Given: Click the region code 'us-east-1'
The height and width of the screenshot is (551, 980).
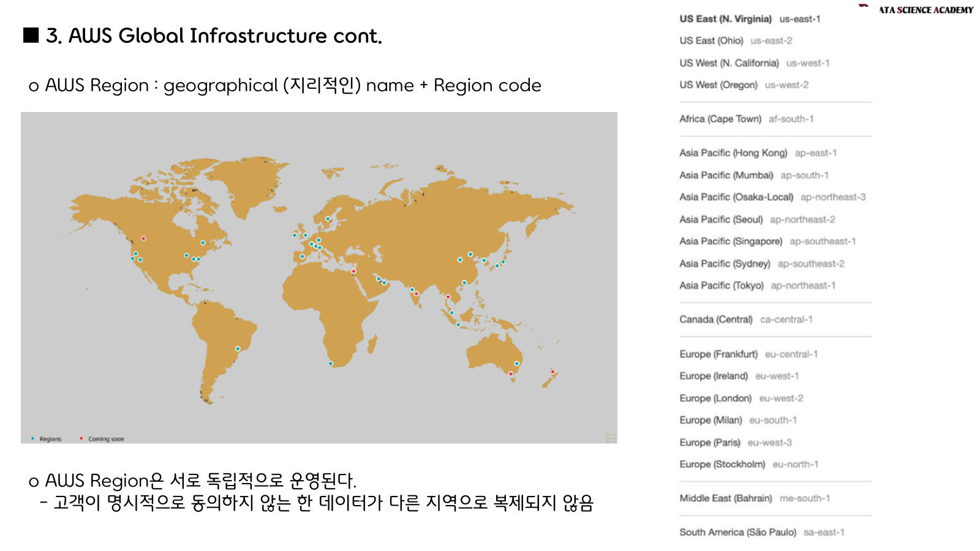Looking at the screenshot, I should (800, 19).
